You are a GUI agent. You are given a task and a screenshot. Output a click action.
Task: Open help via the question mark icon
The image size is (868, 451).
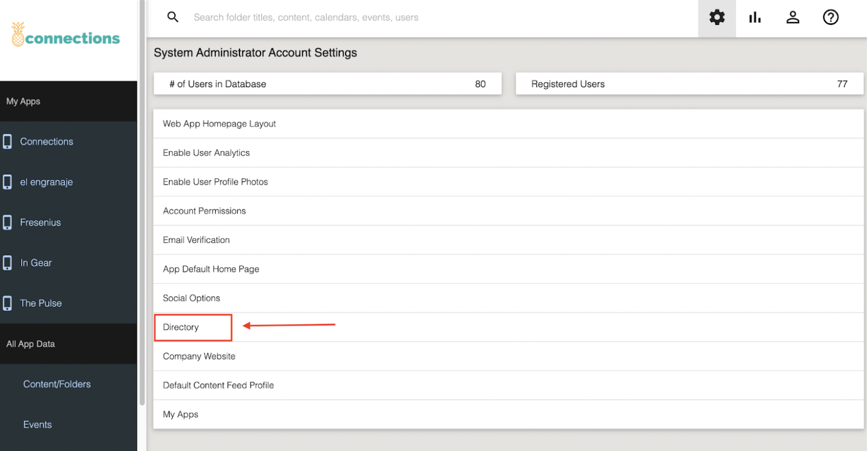[x=830, y=17]
